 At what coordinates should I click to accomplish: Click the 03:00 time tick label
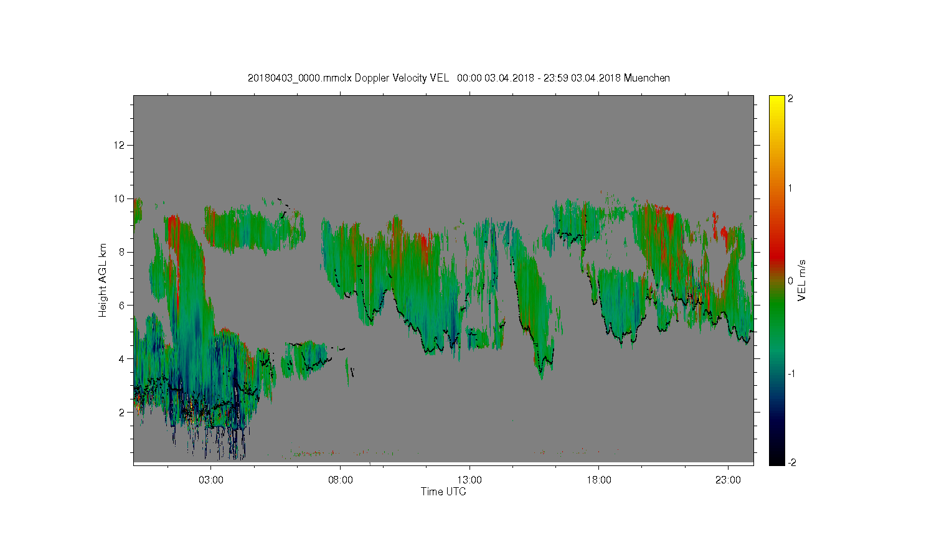click(x=211, y=480)
